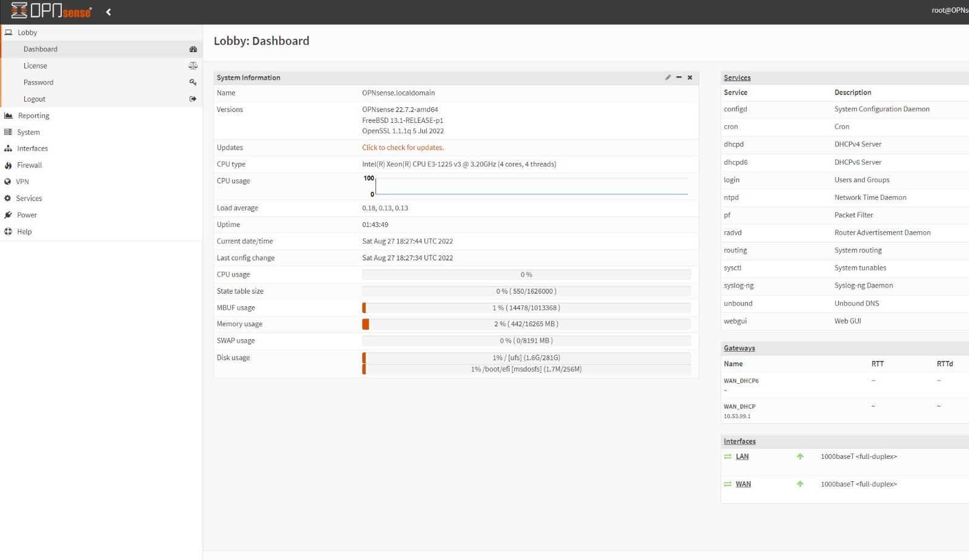Click the green up arrow for LAN

pyautogui.click(x=800, y=456)
